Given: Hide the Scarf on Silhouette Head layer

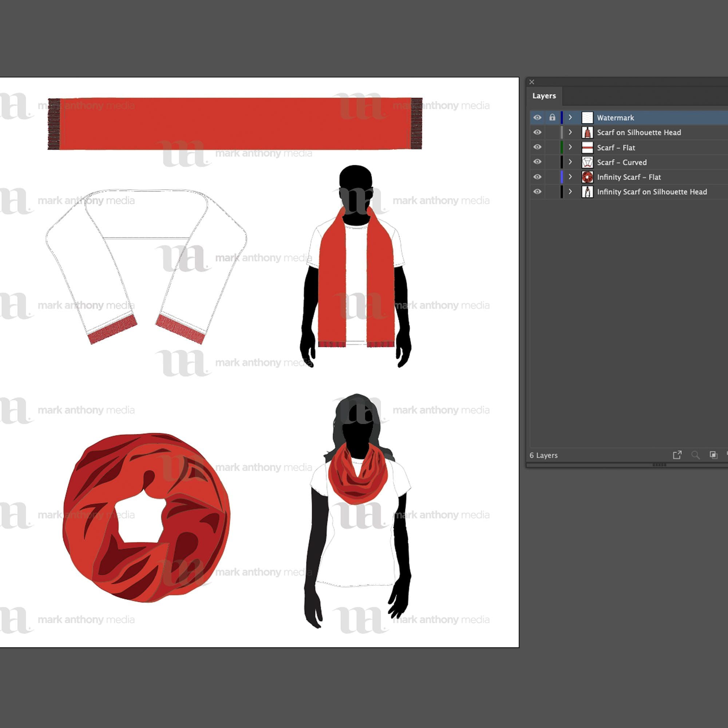Looking at the screenshot, I should (x=537, y=132).
